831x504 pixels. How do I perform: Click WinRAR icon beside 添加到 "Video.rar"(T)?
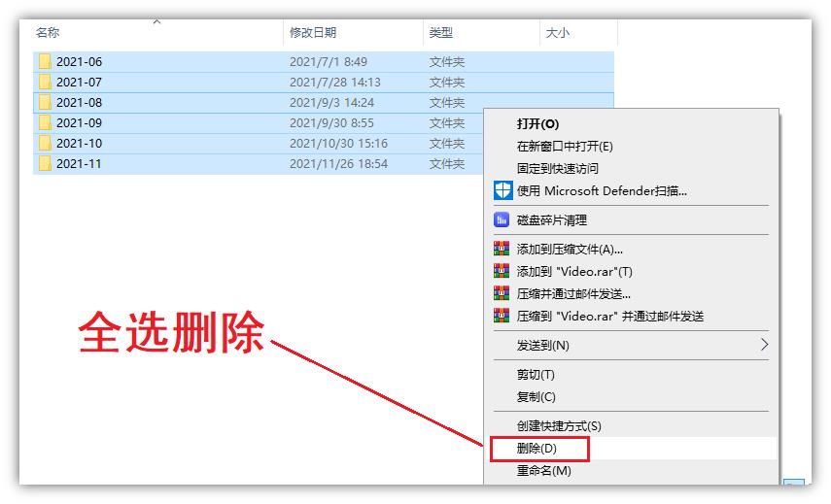tap(502, 271)
